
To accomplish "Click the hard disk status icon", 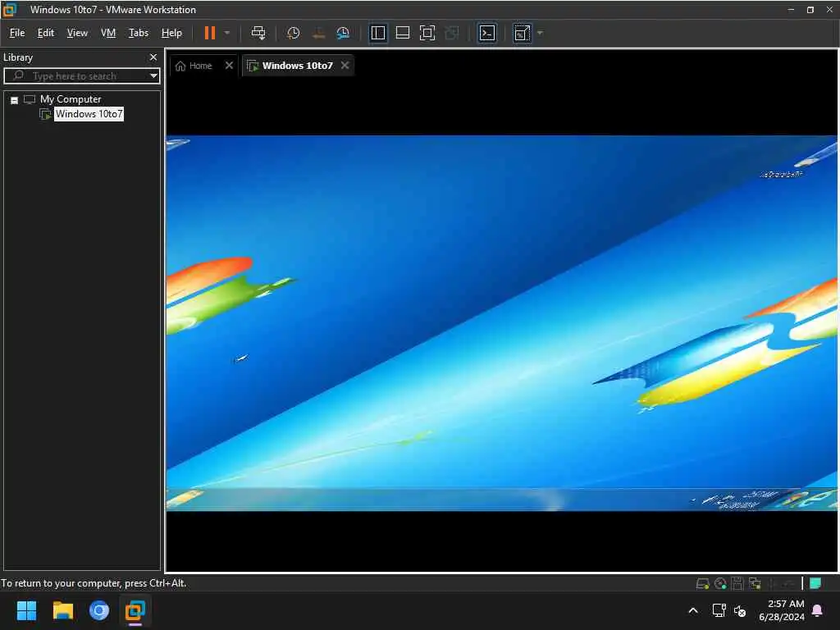I will pos(702,583).
